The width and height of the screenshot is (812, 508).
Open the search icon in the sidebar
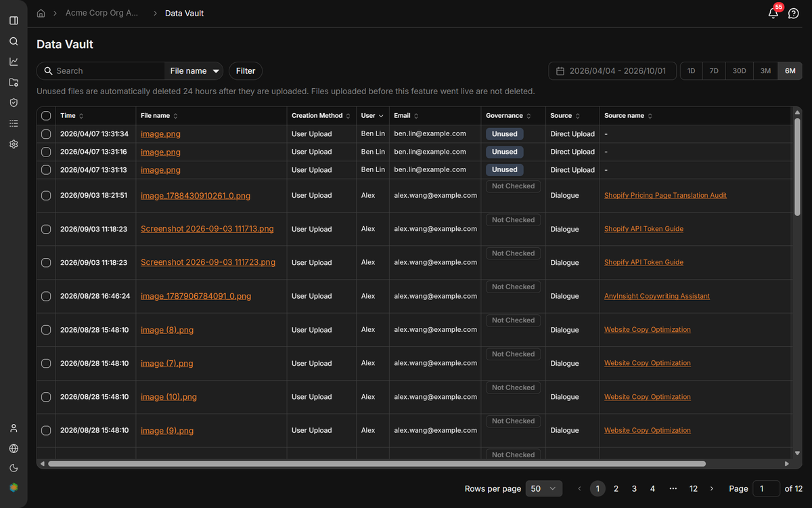[x=14, y=41]
